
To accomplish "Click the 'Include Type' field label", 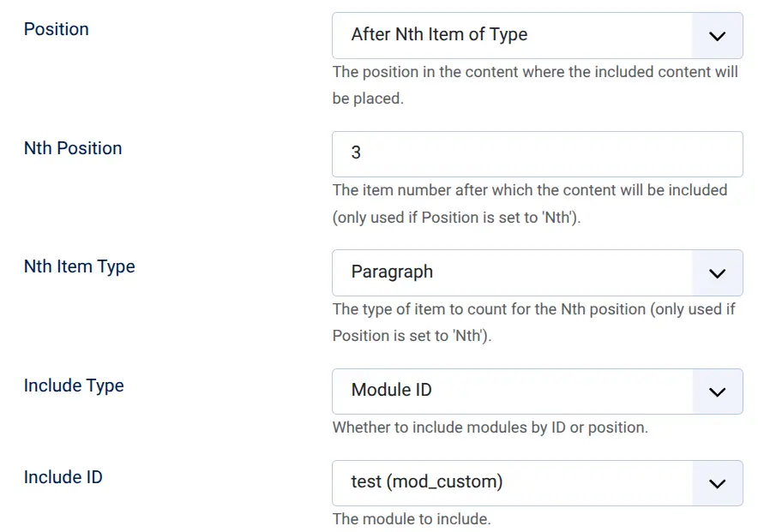I will point(74,386).
